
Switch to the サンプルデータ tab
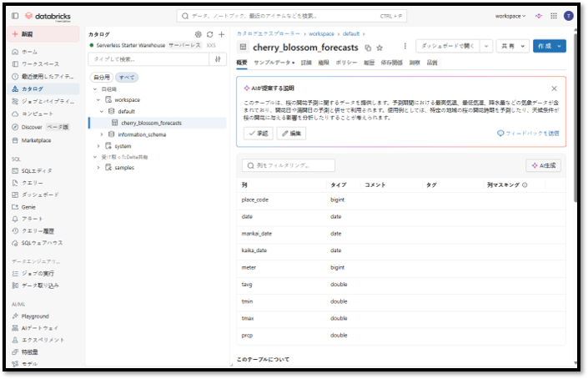273,63
